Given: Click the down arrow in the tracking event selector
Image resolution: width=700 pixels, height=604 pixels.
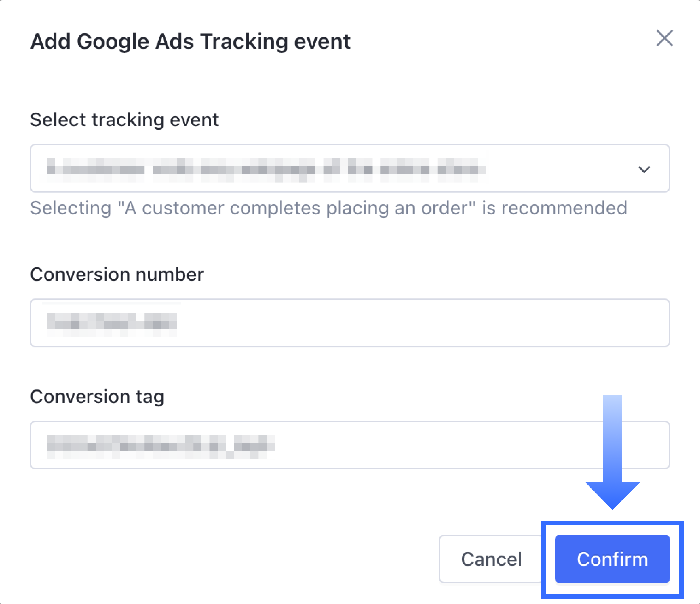Looking at the screenshot, I should pos(644,169).
